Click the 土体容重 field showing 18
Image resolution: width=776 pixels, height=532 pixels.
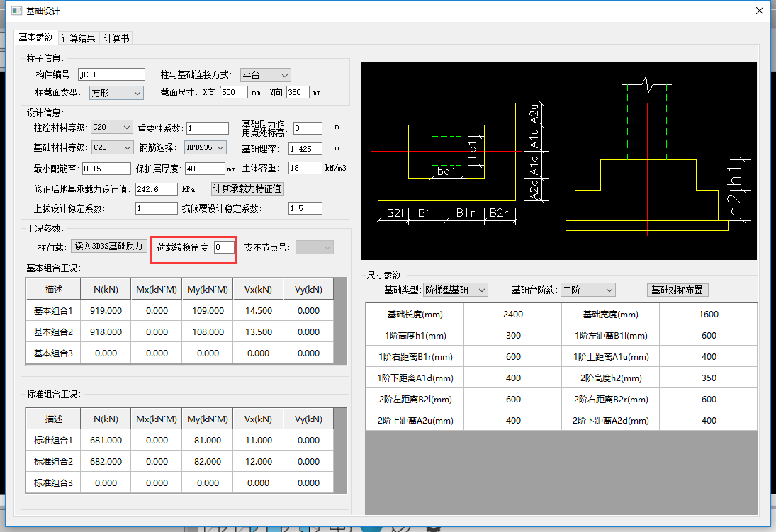[305, 169]
